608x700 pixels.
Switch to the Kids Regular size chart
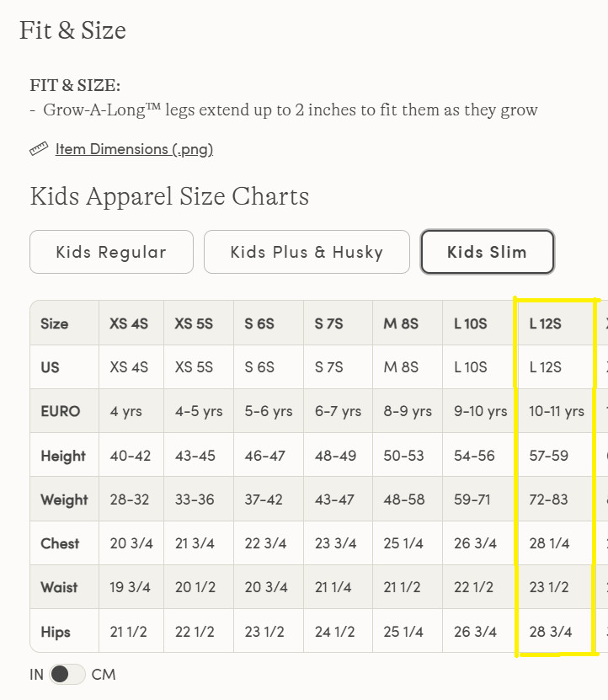pyautogui.click(x=111, y=252)
